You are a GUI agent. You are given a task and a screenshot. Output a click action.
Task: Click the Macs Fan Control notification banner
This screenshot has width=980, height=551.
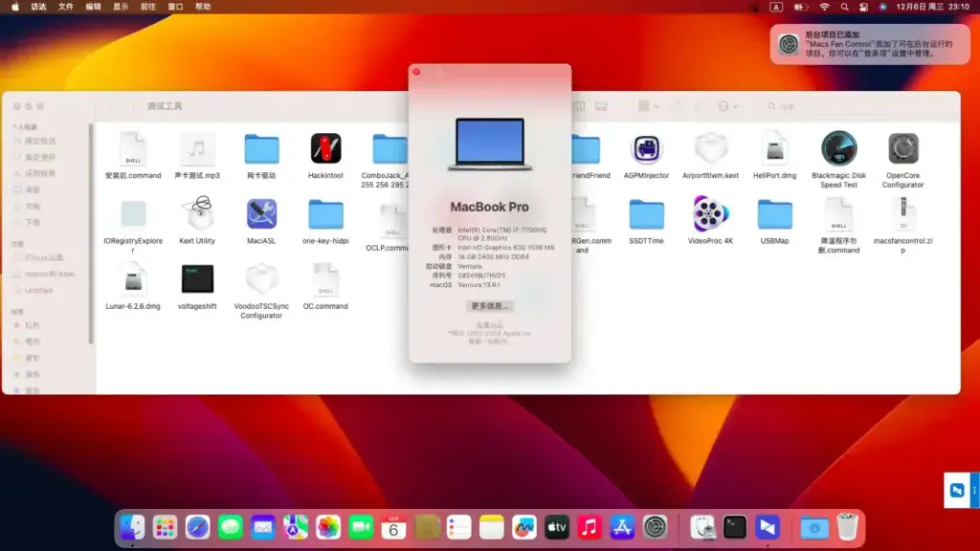tap(870, 44)
